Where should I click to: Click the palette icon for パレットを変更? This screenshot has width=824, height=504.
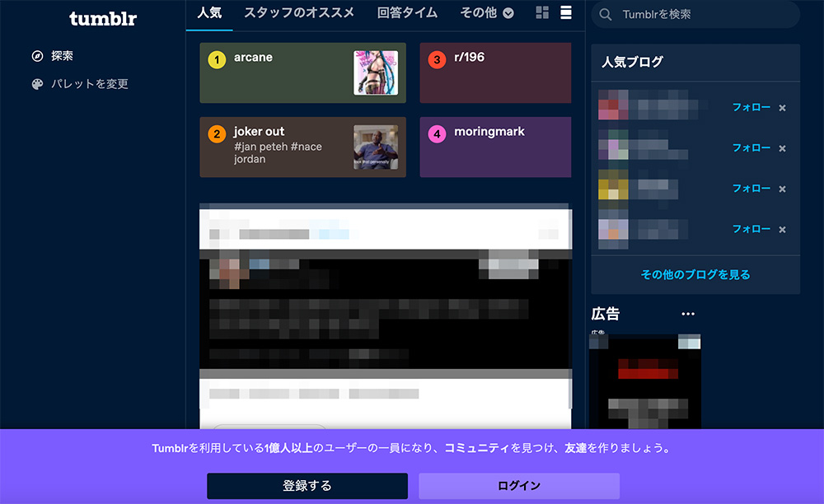click(37, 84)
